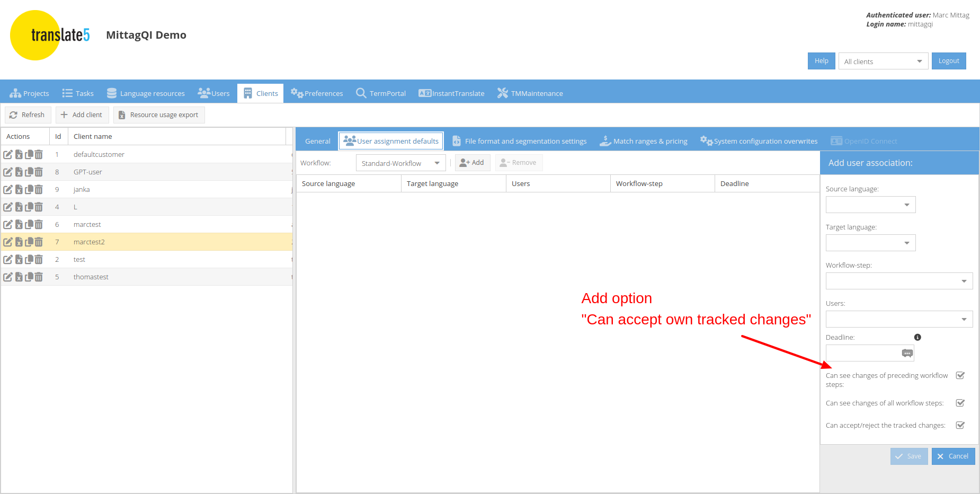Image resolution: width=980 pixels, height=494 pixels.
Task: Click the Add client button
Action: tap(82, 114)
